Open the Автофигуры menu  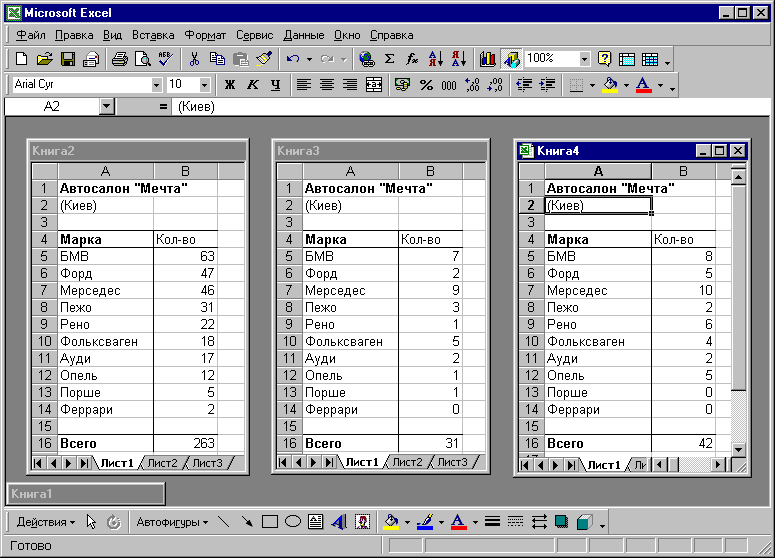coord(172,522)
